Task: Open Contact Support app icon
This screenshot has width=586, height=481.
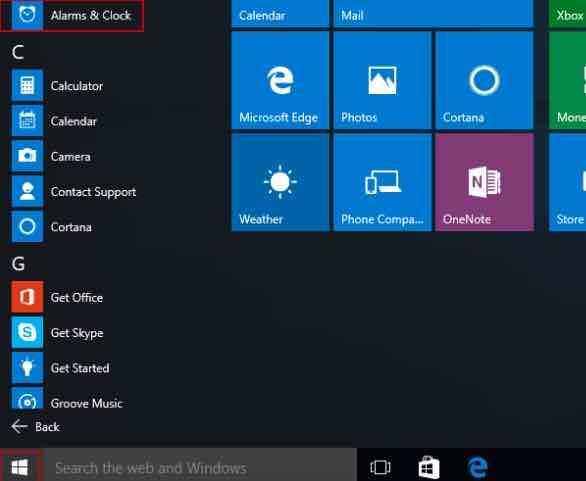Action: click(27, 191)
